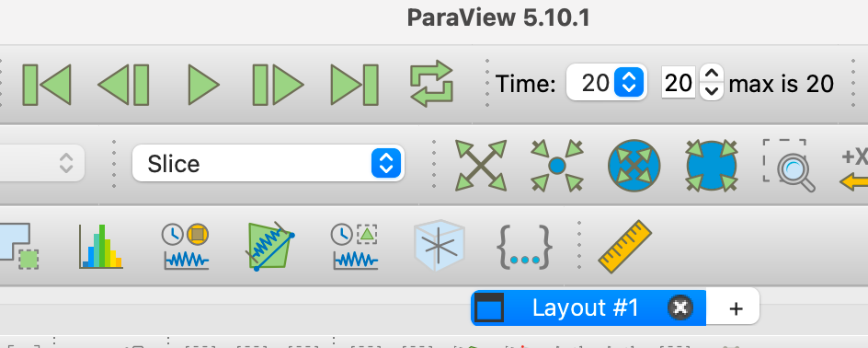This screenshot has height=348, width=868.
Task: Select the Layout #1 tab
Action: 586,307
